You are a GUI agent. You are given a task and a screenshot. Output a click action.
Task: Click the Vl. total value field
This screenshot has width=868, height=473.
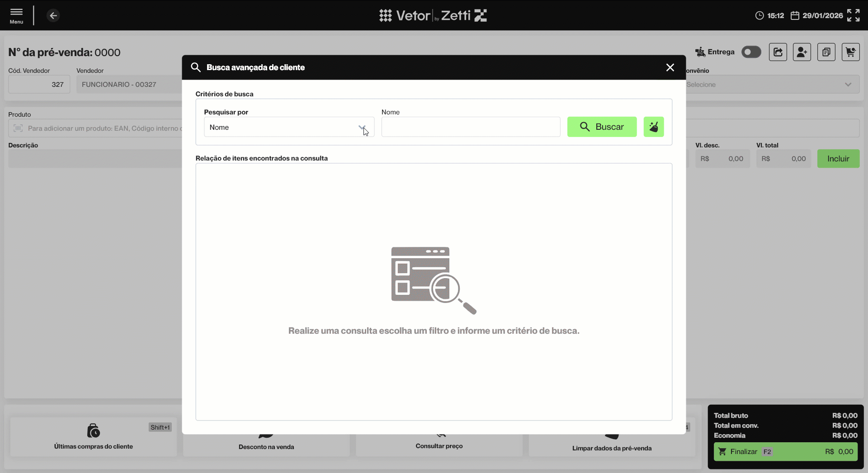click(784, 159)
